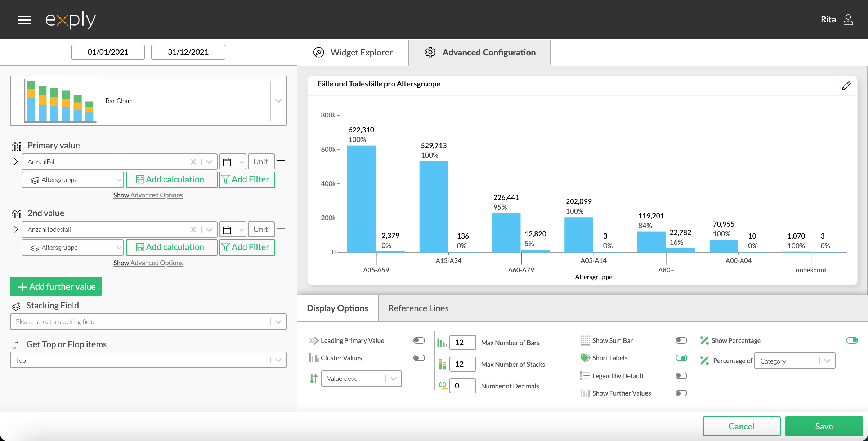Open the Percentage of Category dropdown
The height and width of the screenshot is (441, 868).
pos(794,361)
